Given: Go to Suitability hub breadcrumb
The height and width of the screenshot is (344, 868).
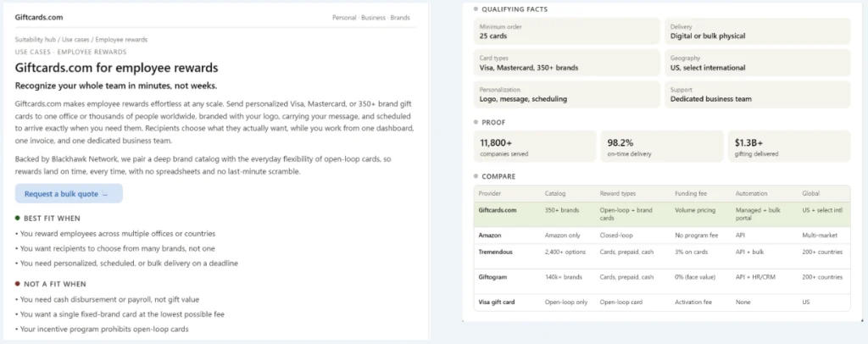Looking at the screenshot, I should pos(36,40).
